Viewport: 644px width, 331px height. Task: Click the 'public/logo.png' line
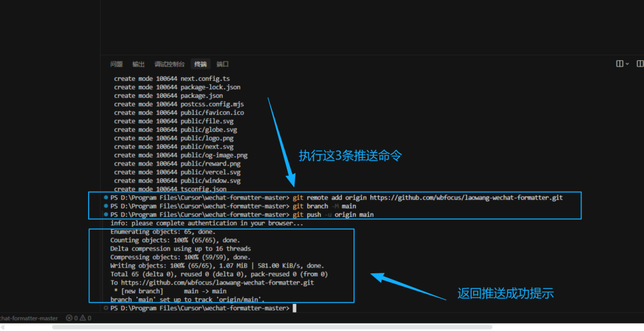(x=174, y=138)
